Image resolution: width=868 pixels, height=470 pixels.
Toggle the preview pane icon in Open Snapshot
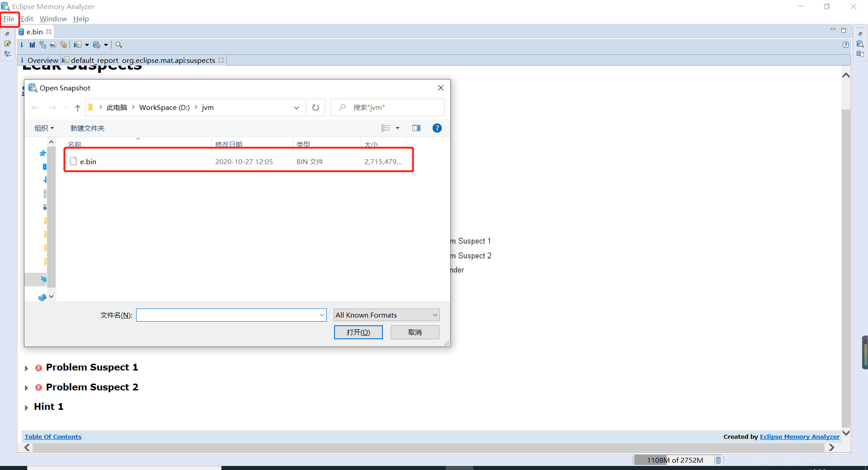[416, 128]
